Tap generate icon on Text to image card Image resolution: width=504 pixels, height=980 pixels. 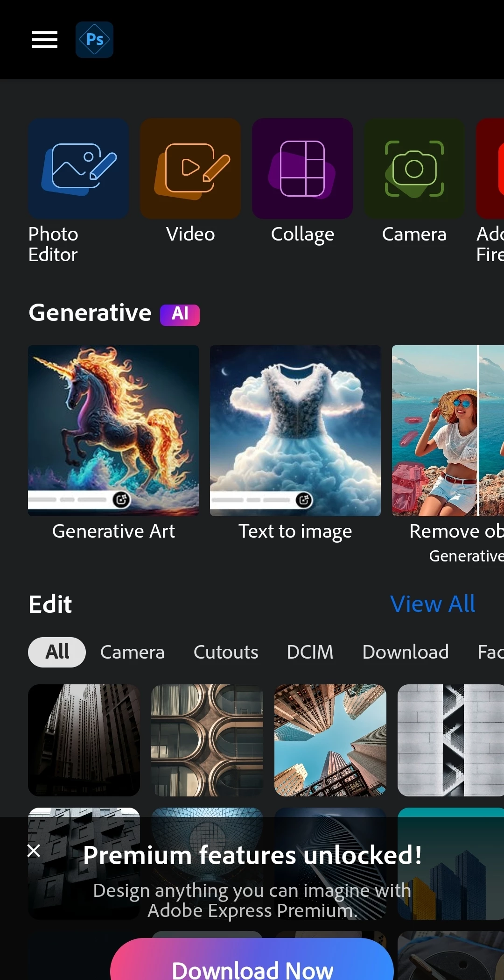tap(304, 500)
